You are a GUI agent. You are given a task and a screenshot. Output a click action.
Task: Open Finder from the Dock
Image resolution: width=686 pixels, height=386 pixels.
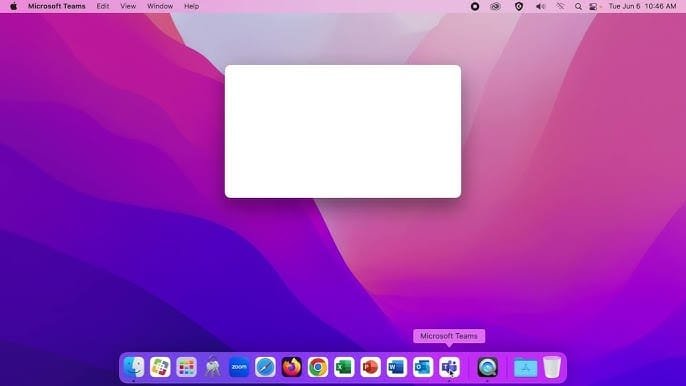click(133, 367)
